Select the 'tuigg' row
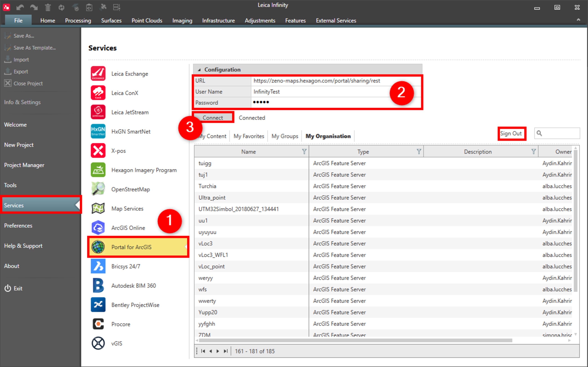 coord(383,163)
